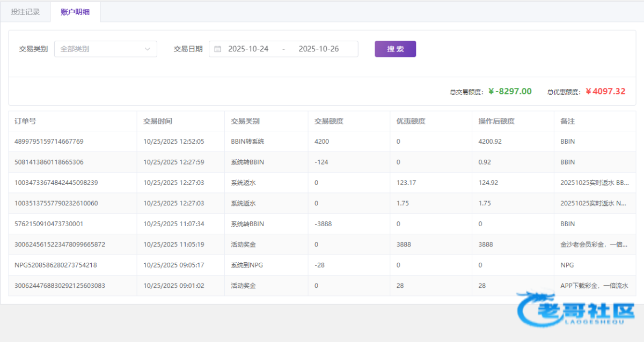Click the start date 2025-10-24 field
The width and height of the screenshot is (644, 342).
click(x=248, y=49)
